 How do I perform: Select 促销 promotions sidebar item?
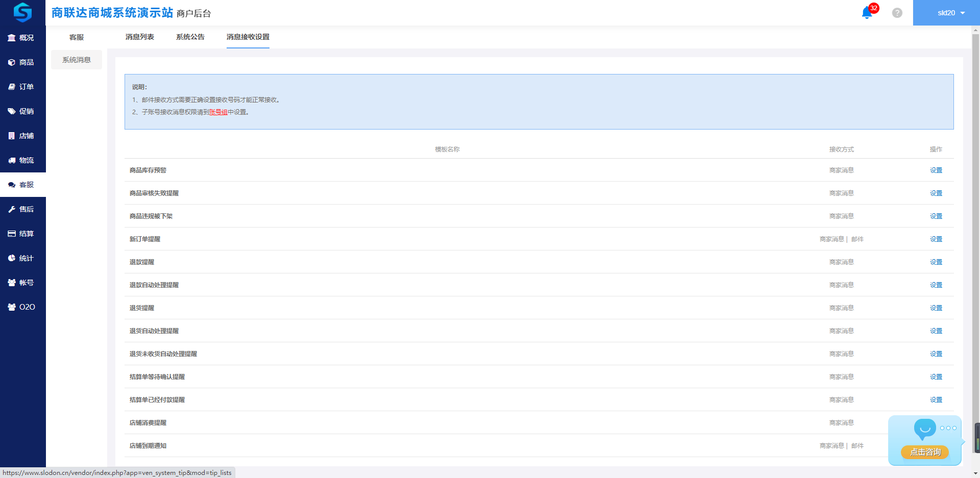point(22,111)
